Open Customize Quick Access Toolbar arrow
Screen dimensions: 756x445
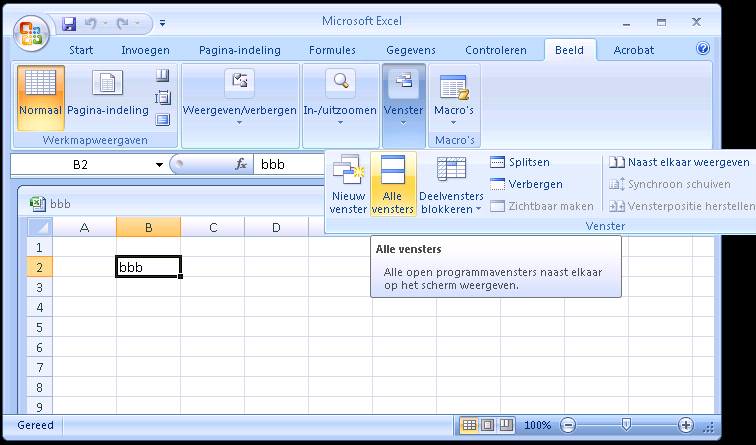coord(162,23)
